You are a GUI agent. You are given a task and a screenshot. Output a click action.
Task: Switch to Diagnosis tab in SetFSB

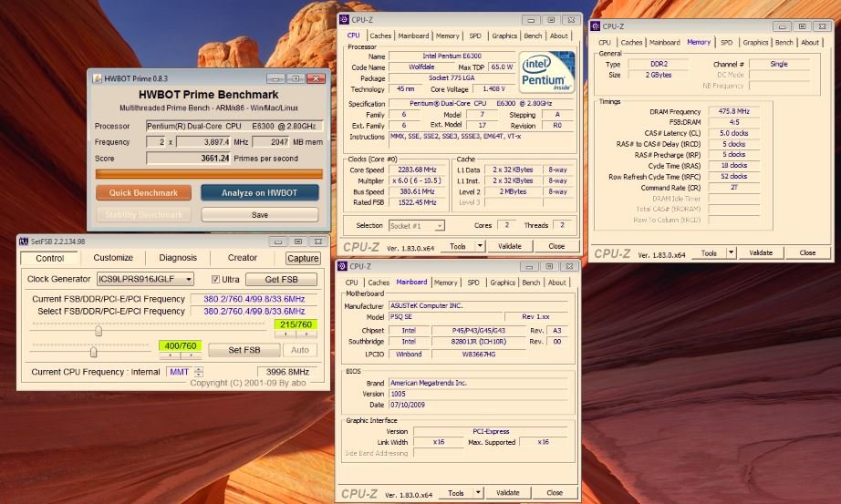click(x=178, y=258)
